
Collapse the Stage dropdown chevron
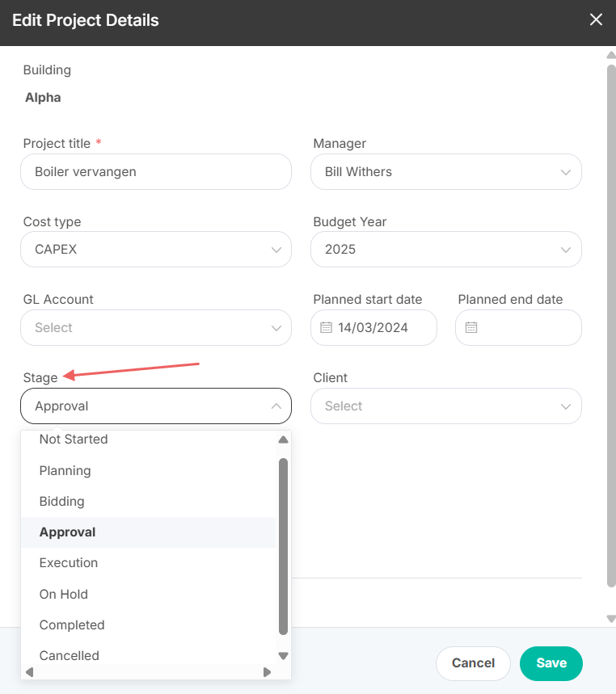click(276, 406)
